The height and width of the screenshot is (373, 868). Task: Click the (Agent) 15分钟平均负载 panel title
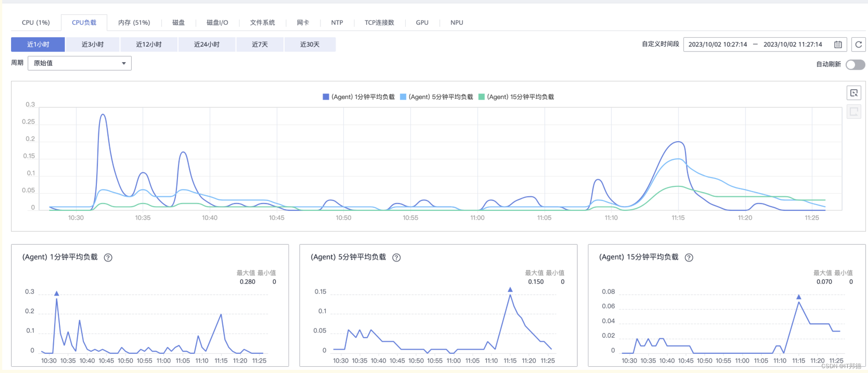(639, 257)
